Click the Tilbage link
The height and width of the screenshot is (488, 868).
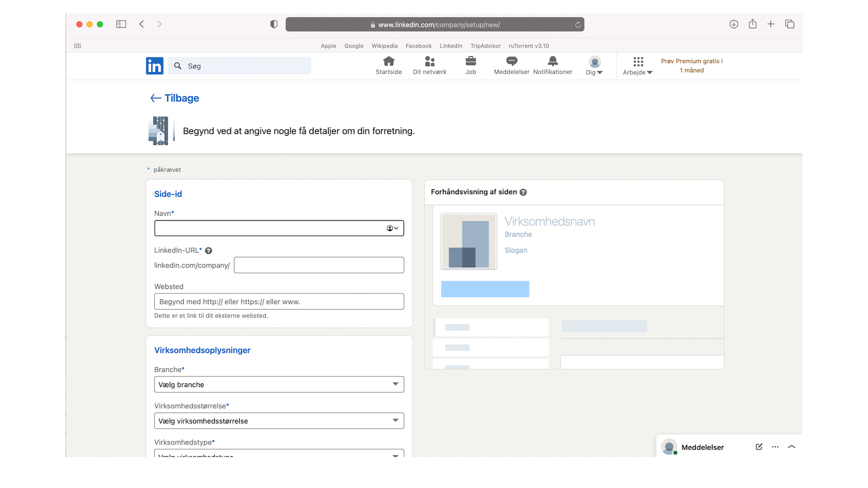click(174, 98)
